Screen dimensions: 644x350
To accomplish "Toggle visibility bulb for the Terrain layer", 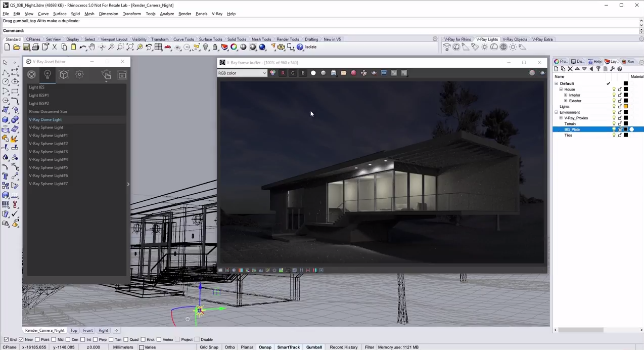I will click(x=614, y=124).
